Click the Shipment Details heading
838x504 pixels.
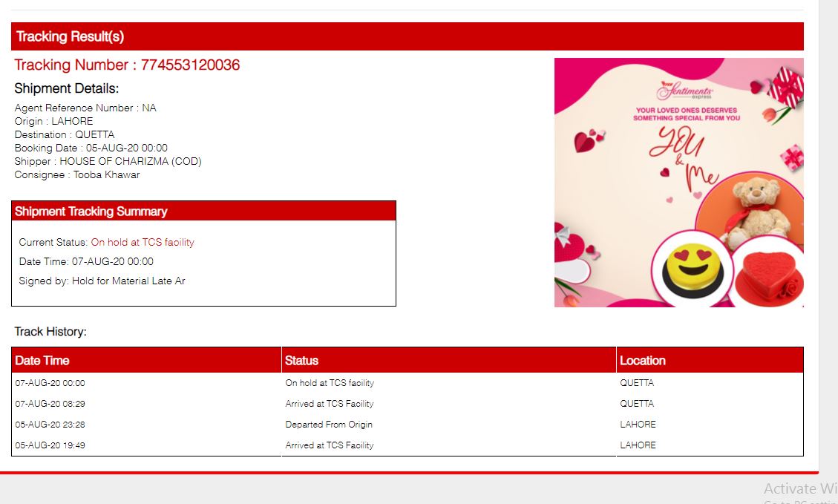tap(67, 88)
